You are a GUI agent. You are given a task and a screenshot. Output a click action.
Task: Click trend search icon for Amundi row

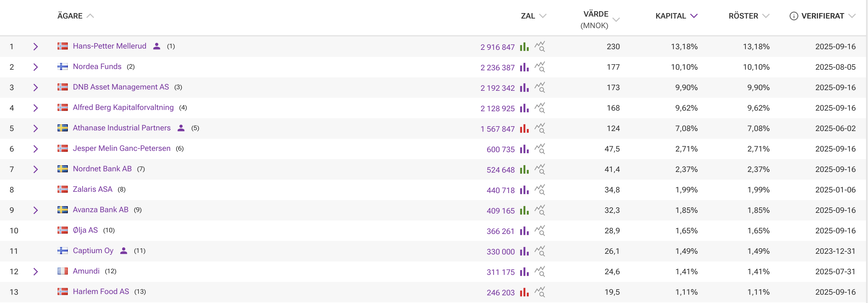[x=540, y=272]
